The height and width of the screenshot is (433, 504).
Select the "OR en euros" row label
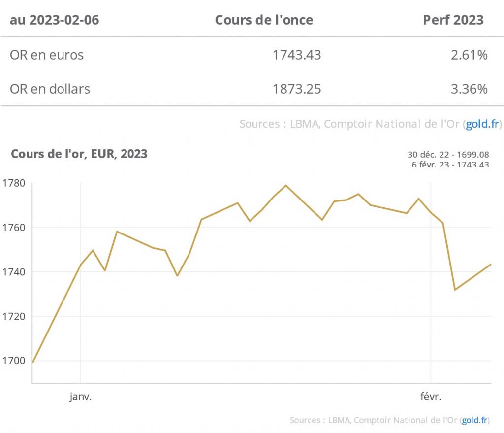[x=47, y=55]
